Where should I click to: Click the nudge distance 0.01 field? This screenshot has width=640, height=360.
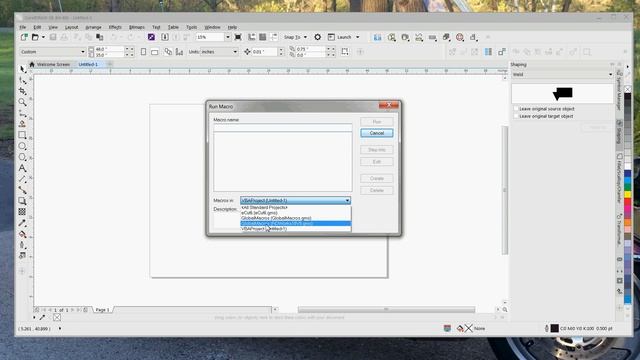[264, 52]
